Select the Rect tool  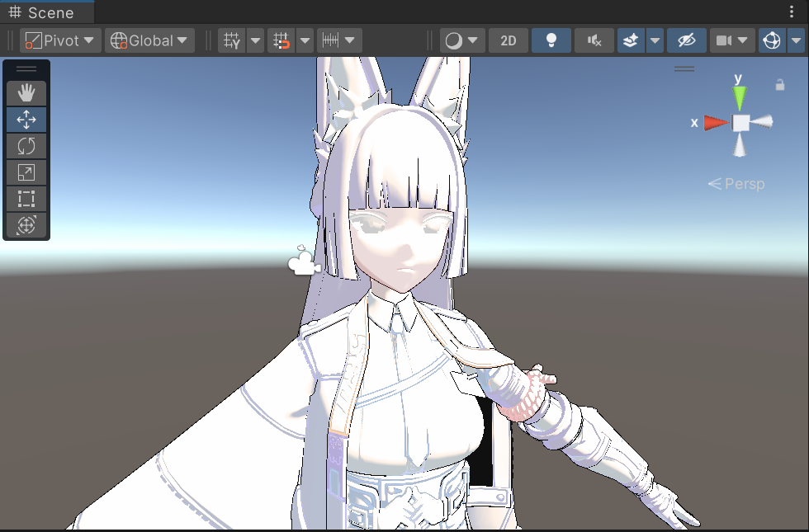click(26, 199)
